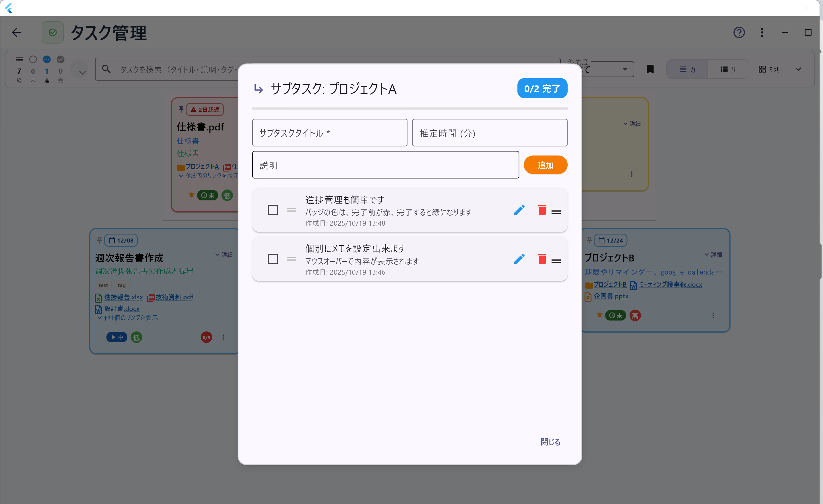Select the in-progress (進) task filter icon
This screenshot has height=504, width=823.
tap(46, 59)
